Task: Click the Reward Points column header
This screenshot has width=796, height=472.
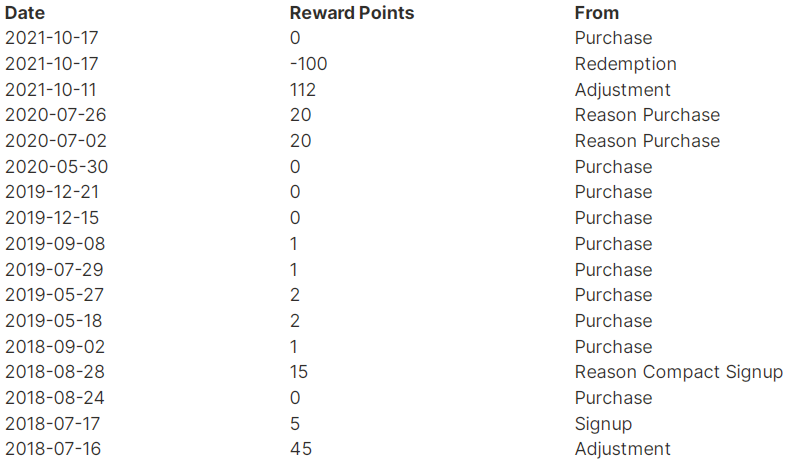Action: pyautogui.click(x=352, y=13)
